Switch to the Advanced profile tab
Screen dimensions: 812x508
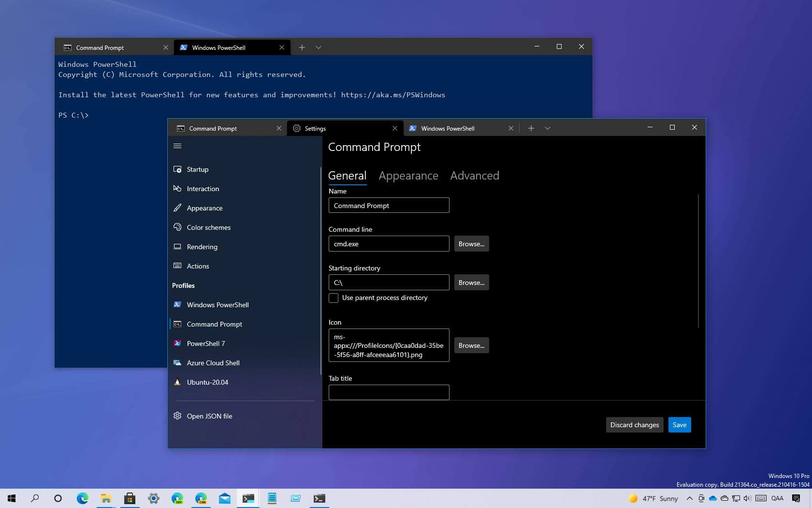coord(475,176)
